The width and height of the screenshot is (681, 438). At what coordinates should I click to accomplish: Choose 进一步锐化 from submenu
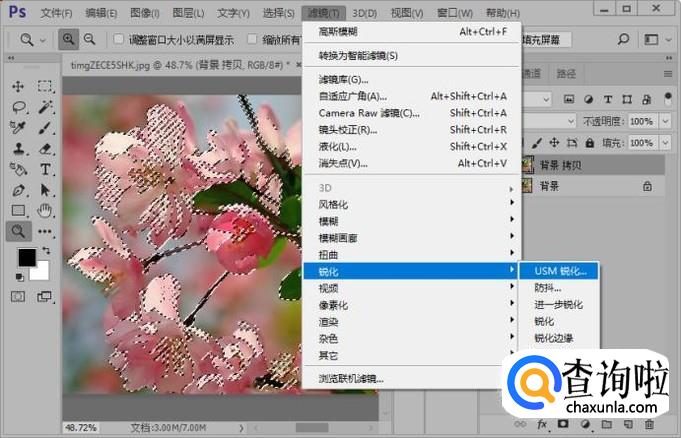(559, 305)
